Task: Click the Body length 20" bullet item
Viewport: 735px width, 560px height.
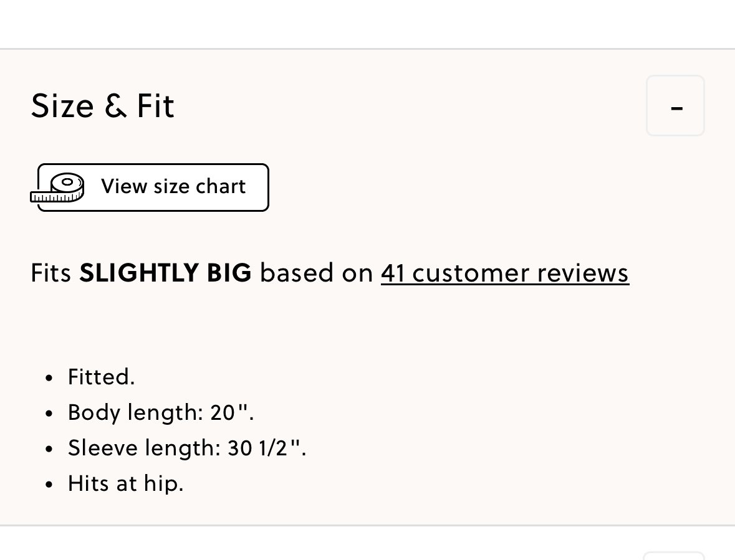Action: point(161,412)
